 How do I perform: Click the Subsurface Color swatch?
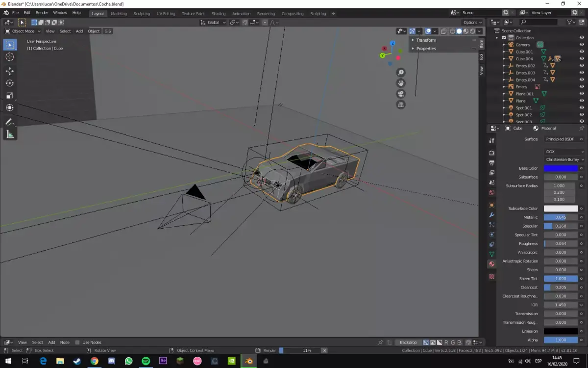pos(561,209)
